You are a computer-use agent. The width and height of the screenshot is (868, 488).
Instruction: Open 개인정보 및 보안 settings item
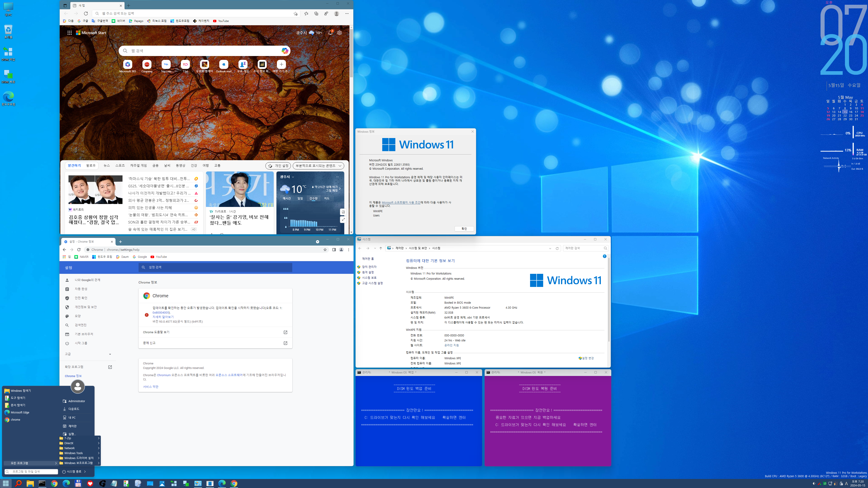click(x=86, y=307)
